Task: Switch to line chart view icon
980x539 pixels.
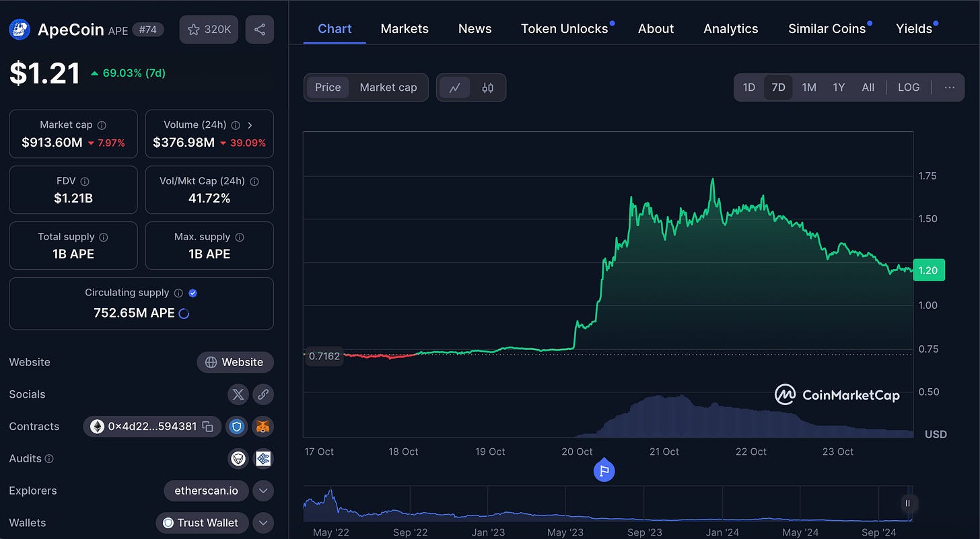Action: click(x=455, y=87)
